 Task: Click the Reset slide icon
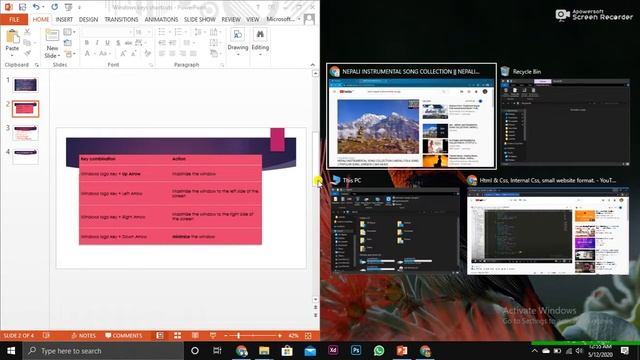point(68,43)
